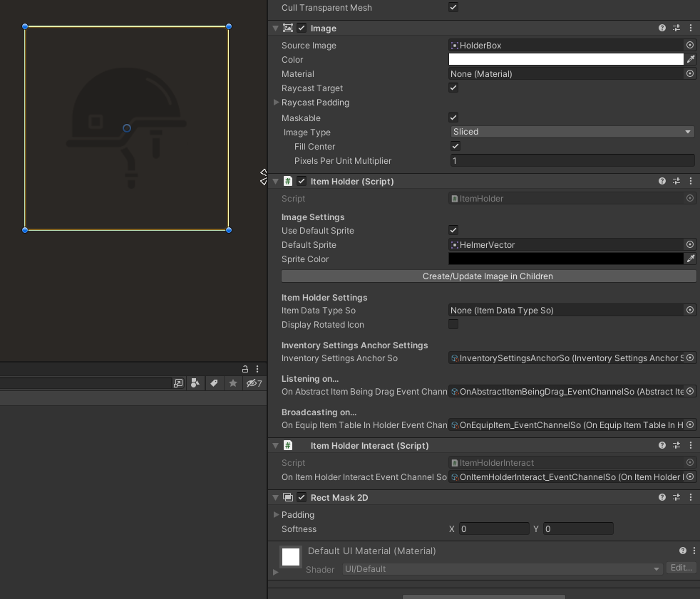The width and height of the screenshot is (700, 599).
Task: Expand the Padding section of Rect Mask 2D
Action: (x=277, y=514)
